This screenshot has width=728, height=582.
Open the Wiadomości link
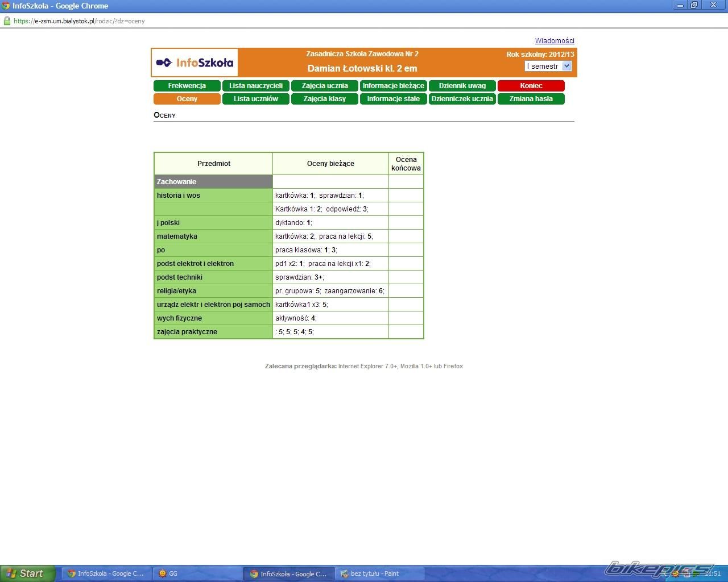click(x=554, y=41)
